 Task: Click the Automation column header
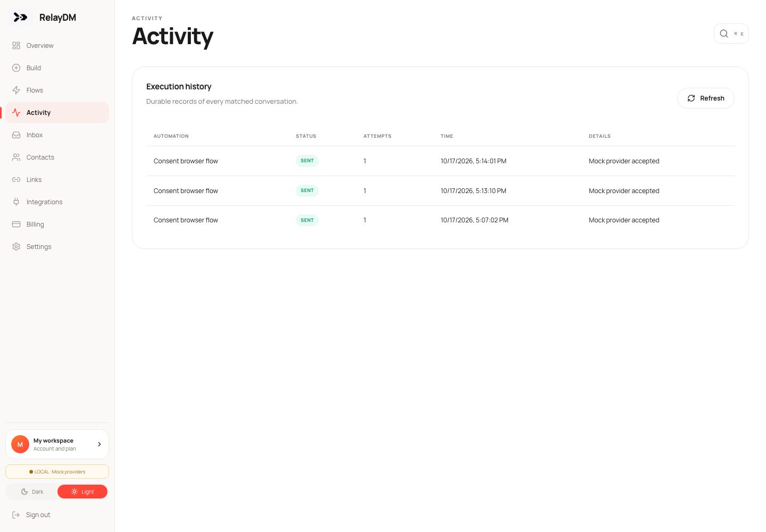pyautogui.click(x=171, y=136)
